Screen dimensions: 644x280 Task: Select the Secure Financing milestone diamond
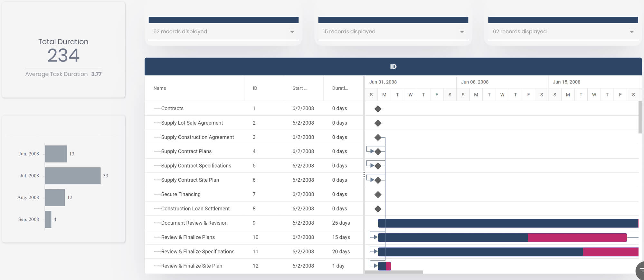coord(378,195)
